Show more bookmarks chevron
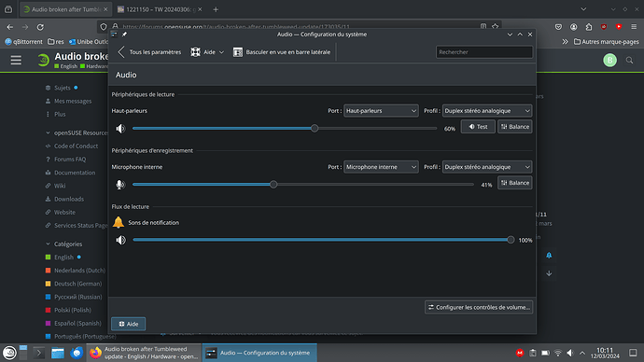Screen dimensions: 644x362 coord(566,42)
